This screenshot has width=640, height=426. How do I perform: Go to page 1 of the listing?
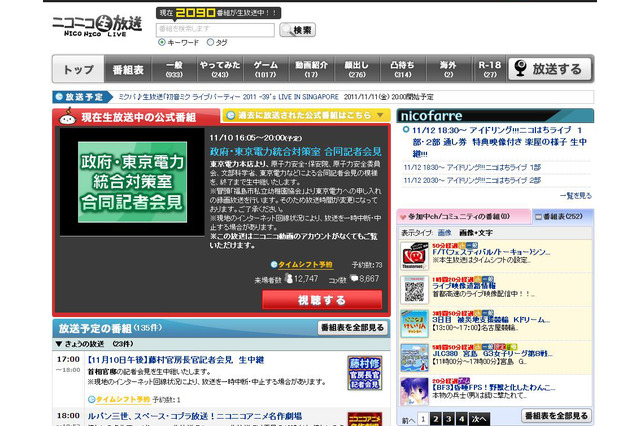(423, 419)
